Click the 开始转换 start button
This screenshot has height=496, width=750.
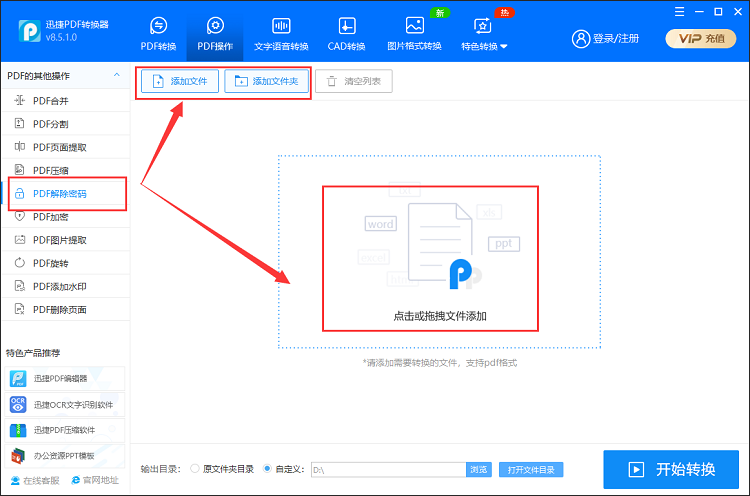point(671,469)
